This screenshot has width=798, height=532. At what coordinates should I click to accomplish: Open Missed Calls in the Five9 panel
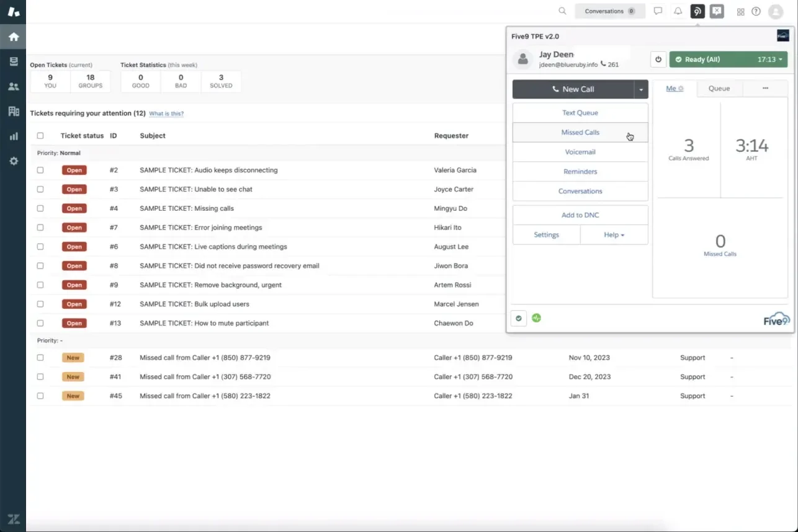(x=580, y=132)
